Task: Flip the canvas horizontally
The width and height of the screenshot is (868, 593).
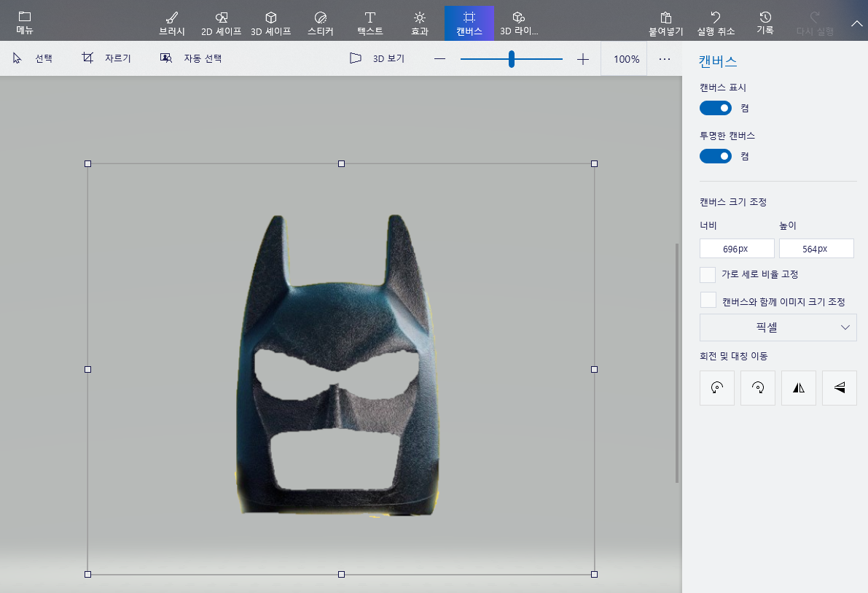Action: coord(798,388)
